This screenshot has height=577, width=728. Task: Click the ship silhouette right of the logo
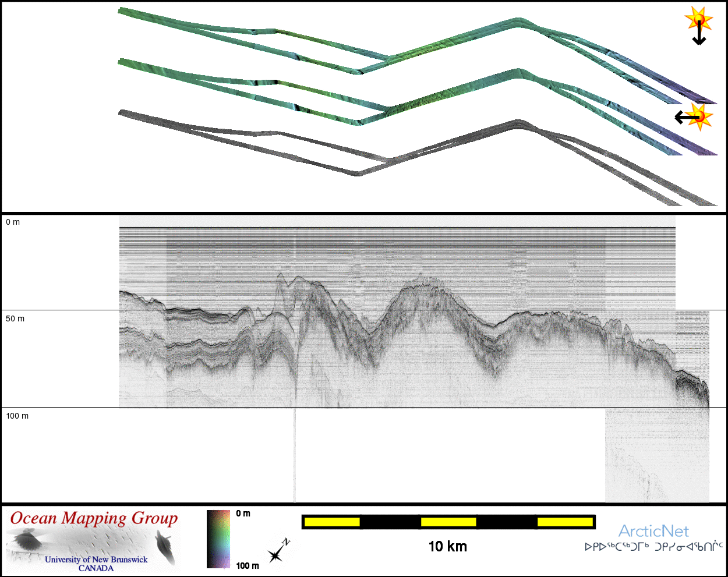click(x=166, y=550)
